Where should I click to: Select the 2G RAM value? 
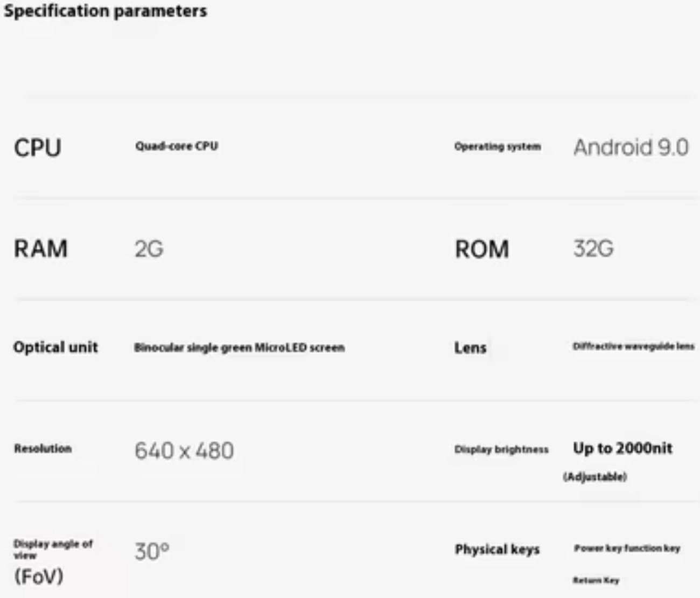pos(149,249)
